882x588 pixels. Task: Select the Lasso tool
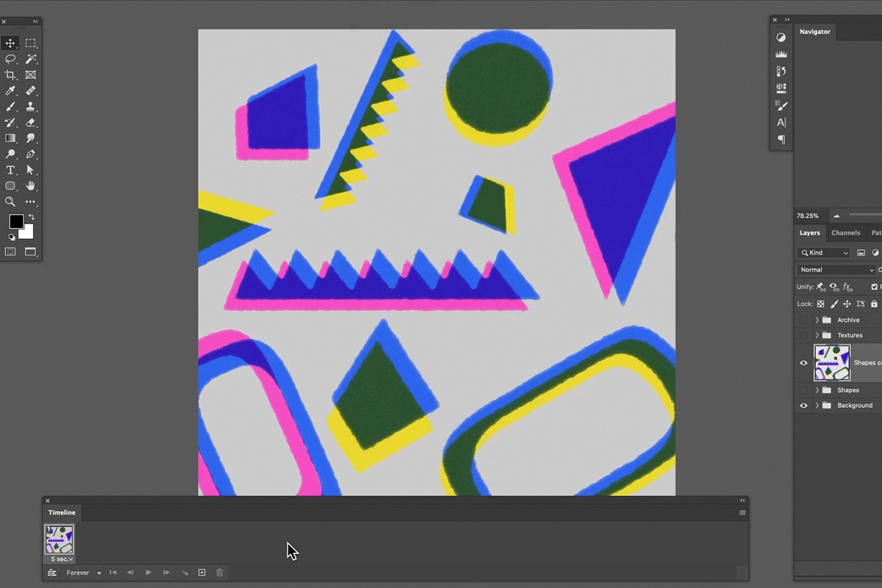point(10,59)
